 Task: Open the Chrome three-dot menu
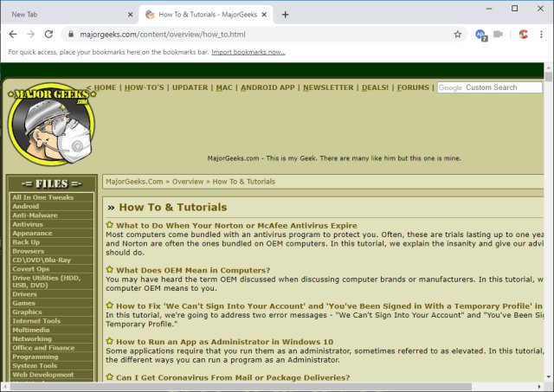point(541,35)
